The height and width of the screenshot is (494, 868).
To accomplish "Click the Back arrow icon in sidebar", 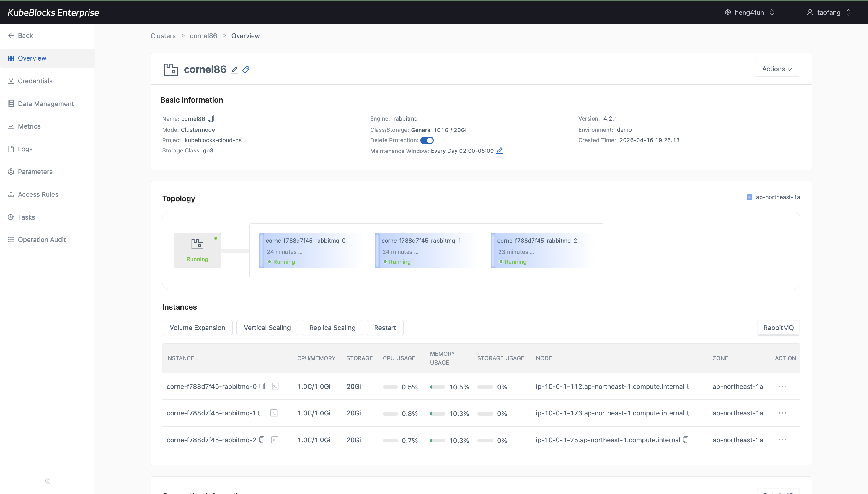I will [x=11, y=36].
